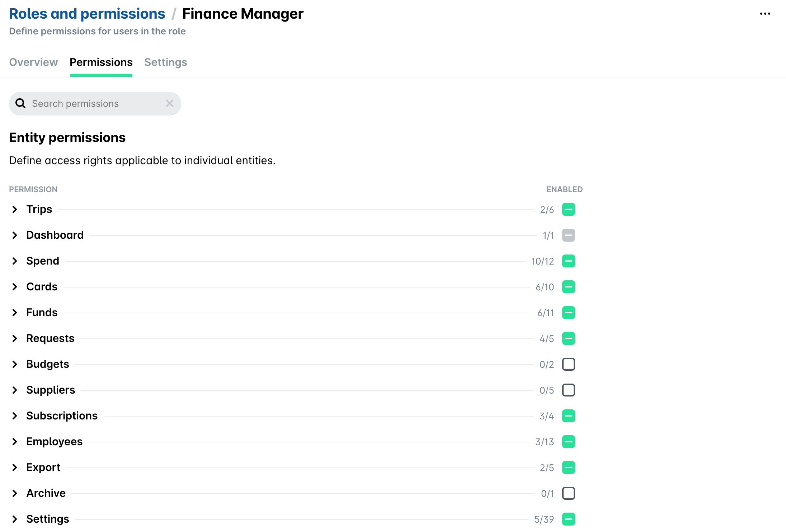This screenshot has width=786, height=532.
Task: Toggle the Spend partial checkbox
Action: click(x=569, y=261)
